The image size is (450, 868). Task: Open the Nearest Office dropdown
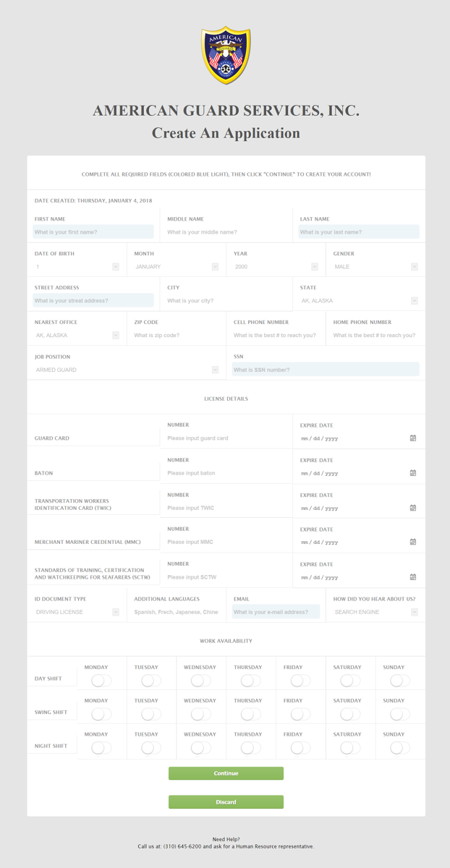pyautogui.click(x=77, y=336)
